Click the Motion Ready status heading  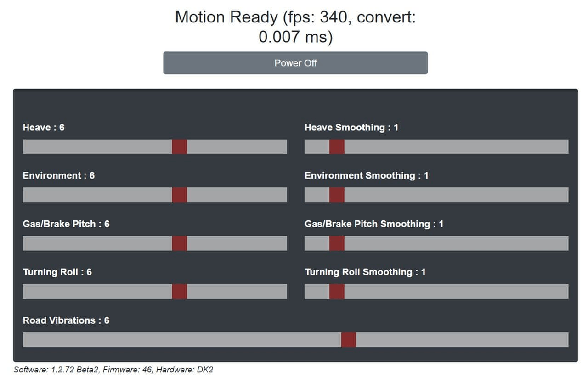(295, 27)
